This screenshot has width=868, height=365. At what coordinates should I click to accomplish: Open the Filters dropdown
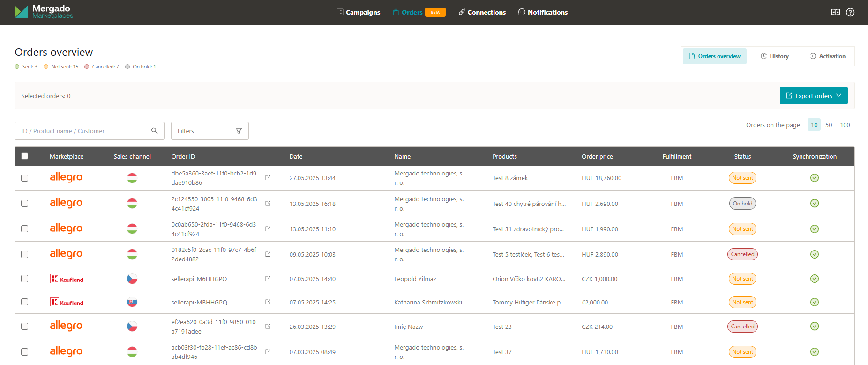point(210,131)
